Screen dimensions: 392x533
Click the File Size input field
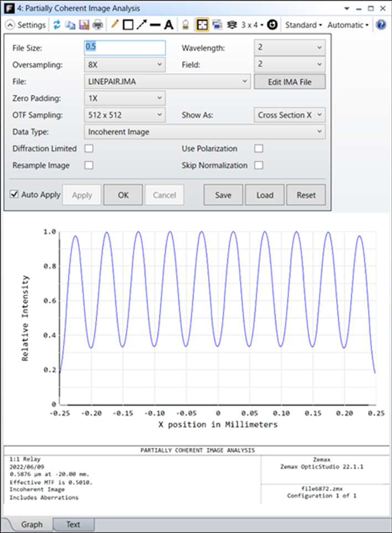coord(125,48)
